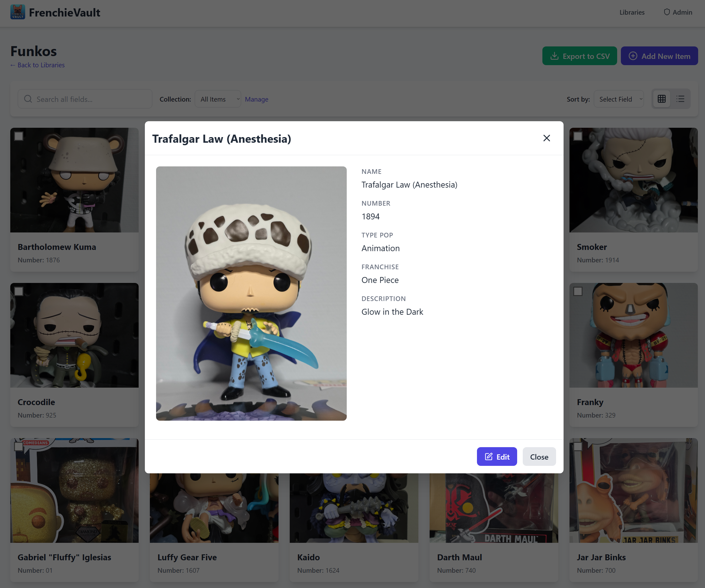Image resolution: width=705 pixels, height=588 pixels.
Task: Click the FrenchieVault brand name
Action: coord(64,12)
